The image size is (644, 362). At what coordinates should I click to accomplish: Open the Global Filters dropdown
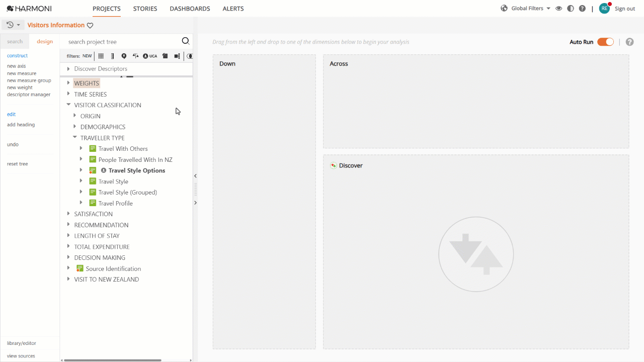[x=531, y=9]
